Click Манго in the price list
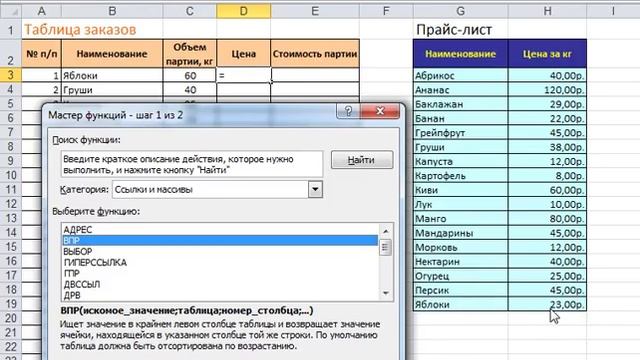 coord(460,218)
